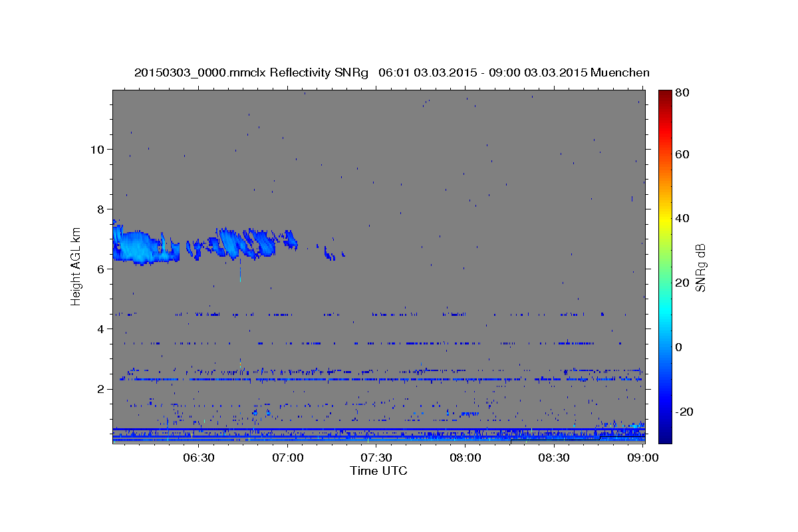Screen dimensions: 798x532
Task: Click the height axis label 4
Action: click(99, 329)
